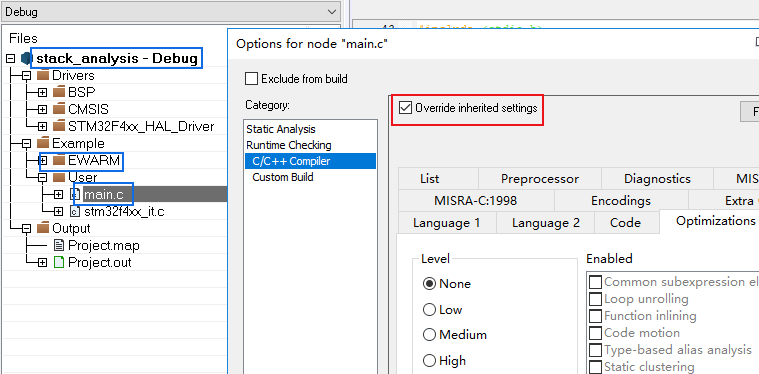Choose Static Analysis category
Image resolution: width=759 pixels, height=374 pixels.
click(x=281, y=129)
